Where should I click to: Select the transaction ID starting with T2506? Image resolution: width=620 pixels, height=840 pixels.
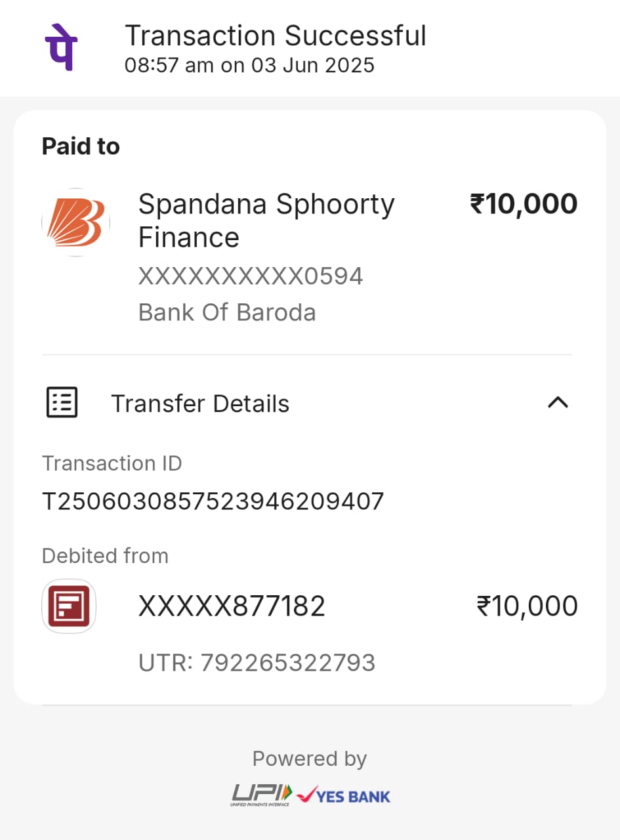(x=213, y=502)
